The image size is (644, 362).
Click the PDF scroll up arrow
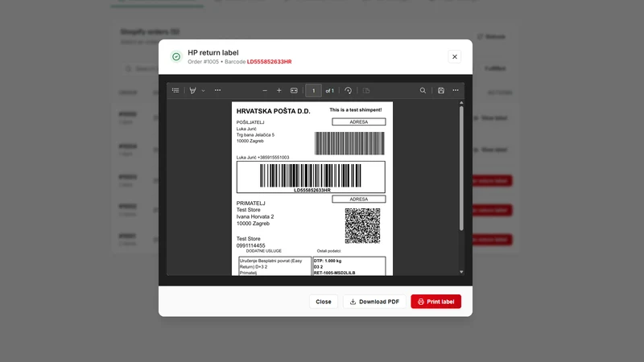tap(461, 103)
